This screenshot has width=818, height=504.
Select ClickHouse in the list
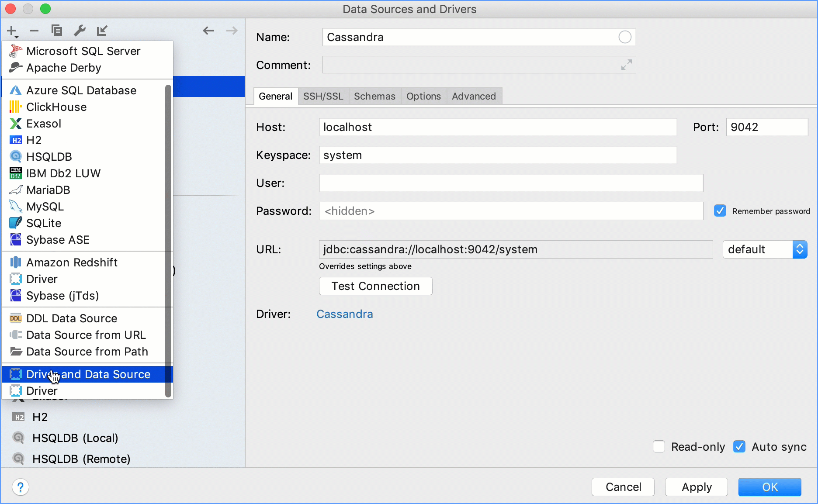(84, 107)
